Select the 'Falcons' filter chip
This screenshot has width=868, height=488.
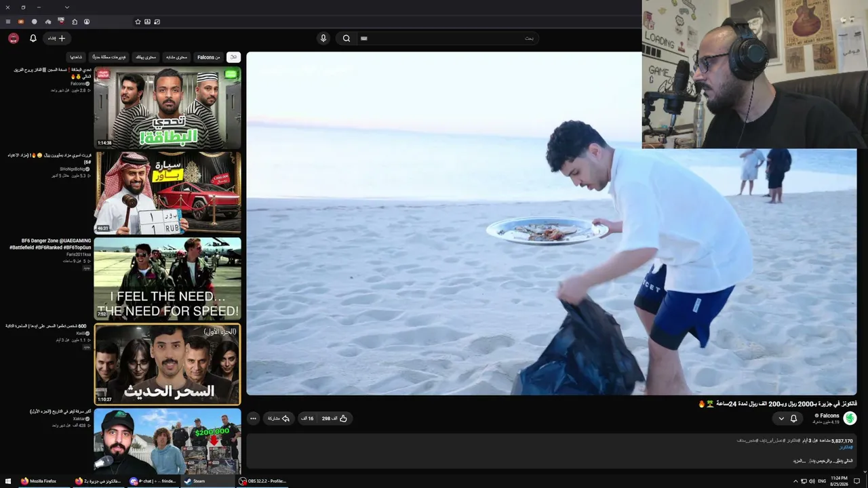(209, 58)
